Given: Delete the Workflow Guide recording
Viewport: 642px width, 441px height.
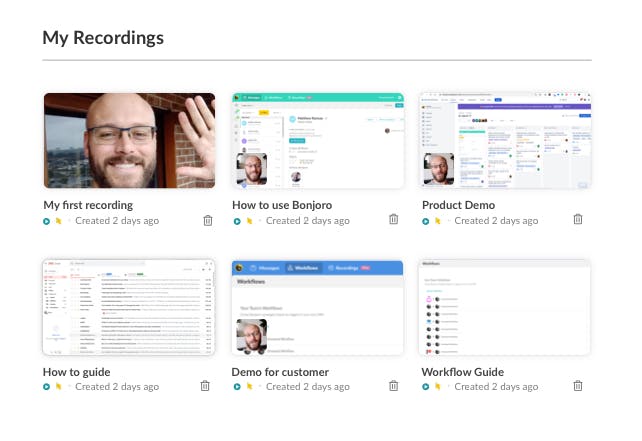Looking at the screenshot, I should (578, 386).
